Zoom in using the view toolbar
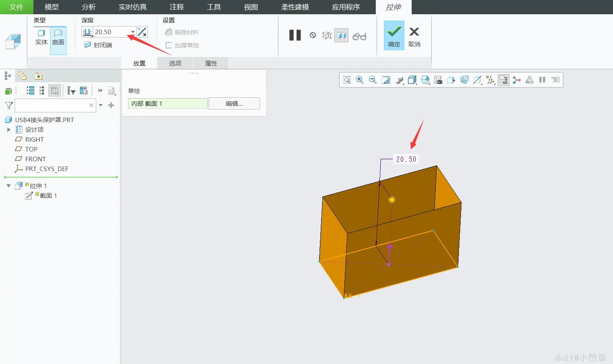Image resolution: width=613 pixels, height=364 pixels. pos(359,80)
